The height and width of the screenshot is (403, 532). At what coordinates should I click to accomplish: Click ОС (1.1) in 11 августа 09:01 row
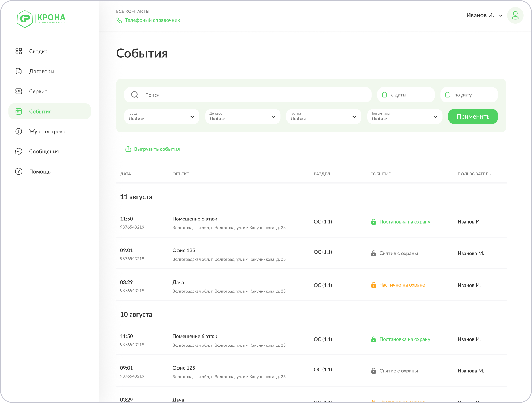323,252
